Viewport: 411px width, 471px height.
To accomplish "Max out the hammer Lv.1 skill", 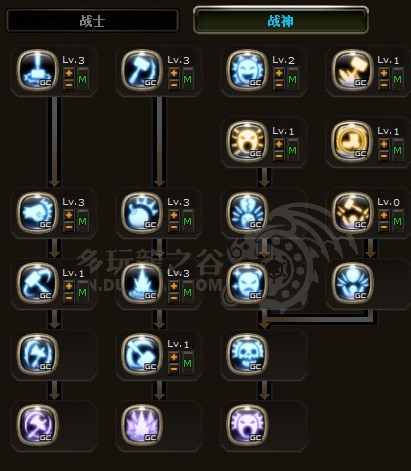I will tap(82, 292).
